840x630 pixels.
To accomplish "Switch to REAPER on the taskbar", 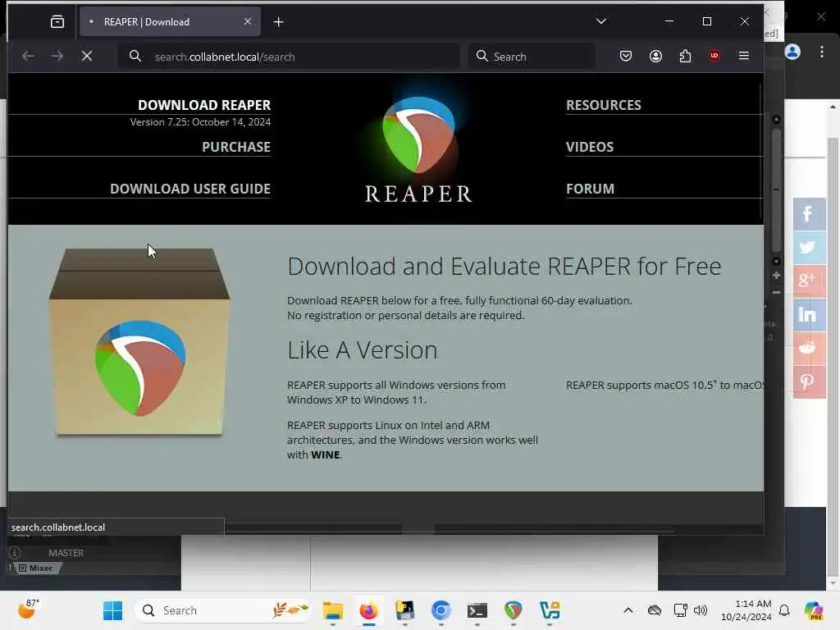I will coord(514,610).
